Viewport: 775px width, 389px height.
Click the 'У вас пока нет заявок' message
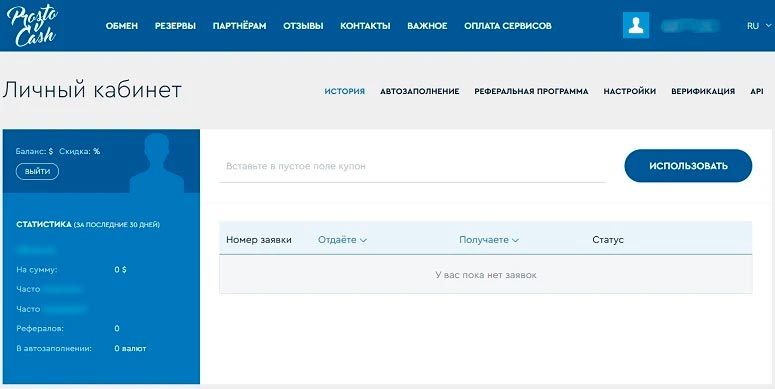click(x=486, y=275)
